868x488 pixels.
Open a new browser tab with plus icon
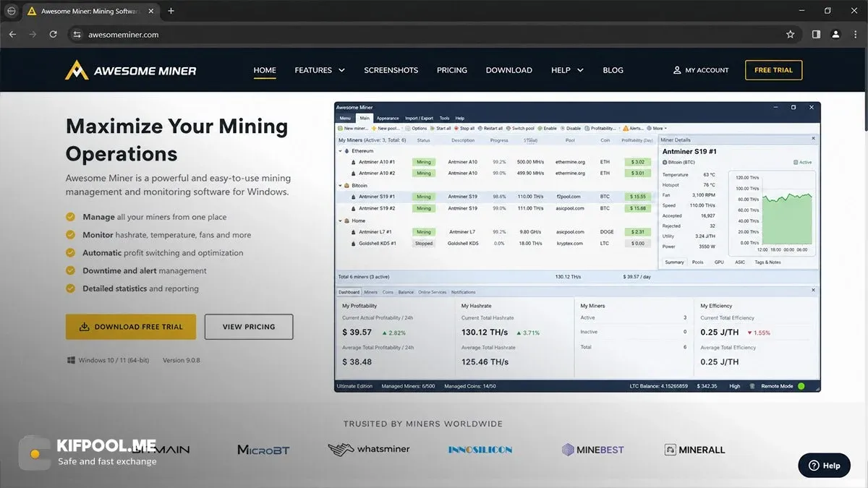(x=171, y=11)
